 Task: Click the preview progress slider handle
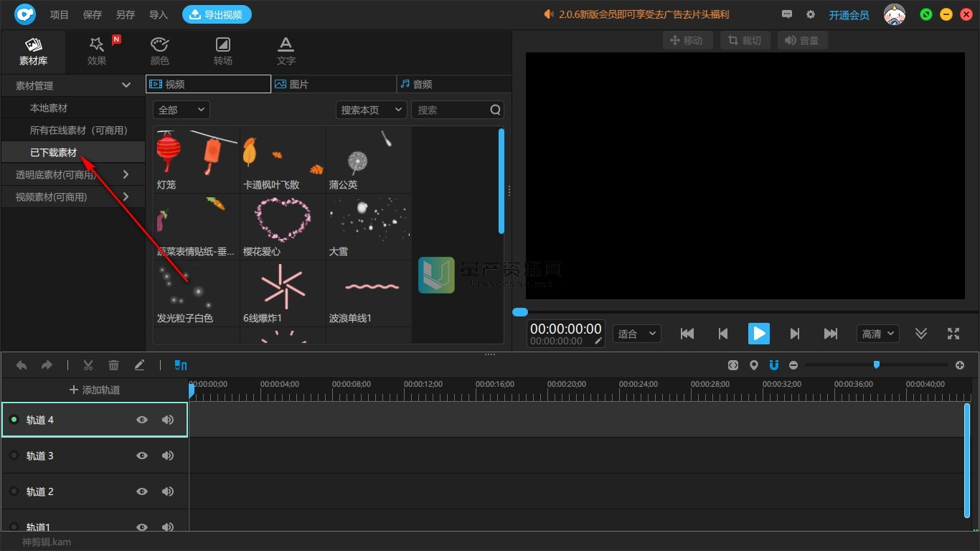(x=520, y=312)
